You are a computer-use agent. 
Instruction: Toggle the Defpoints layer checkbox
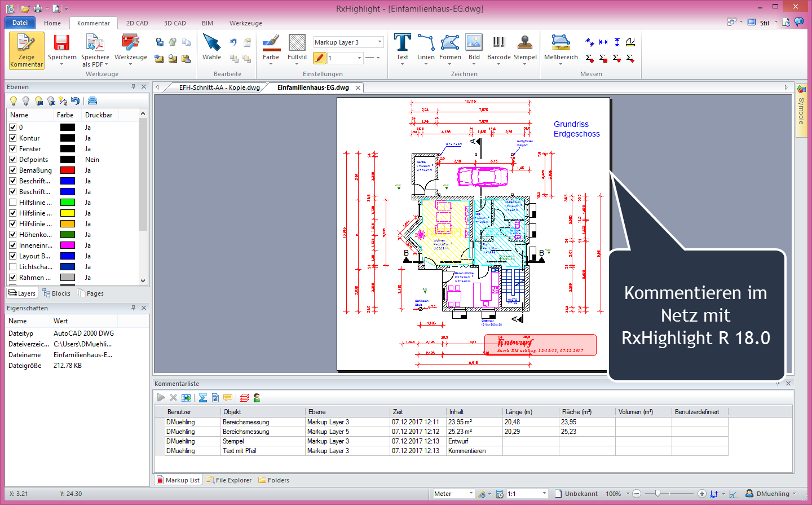pyautogui.click(x=13, y=160)
